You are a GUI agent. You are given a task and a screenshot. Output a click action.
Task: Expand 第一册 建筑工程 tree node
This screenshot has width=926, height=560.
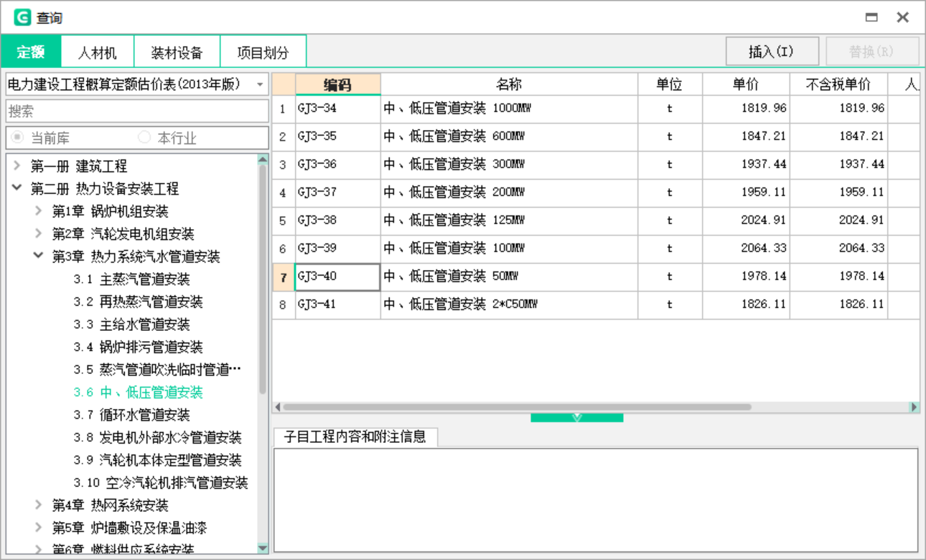[x=17, y=166]
